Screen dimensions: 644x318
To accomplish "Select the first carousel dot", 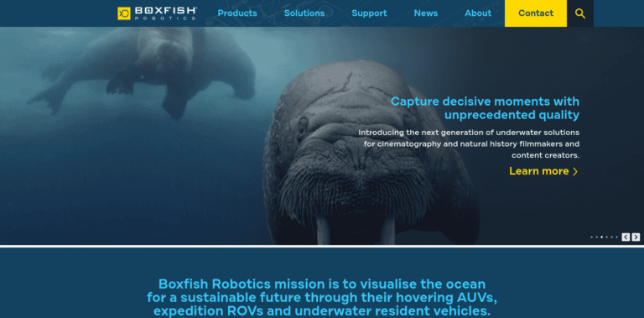I will point(592,237).
